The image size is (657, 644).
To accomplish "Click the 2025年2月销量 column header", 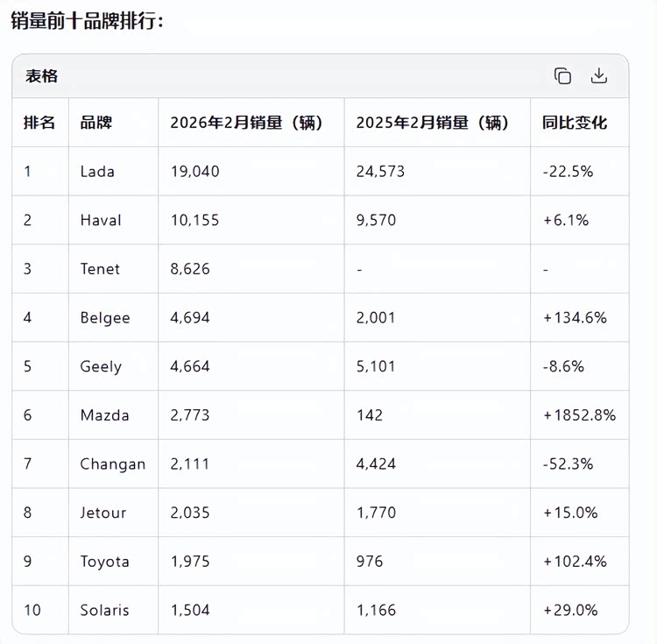I will [432, 123].
